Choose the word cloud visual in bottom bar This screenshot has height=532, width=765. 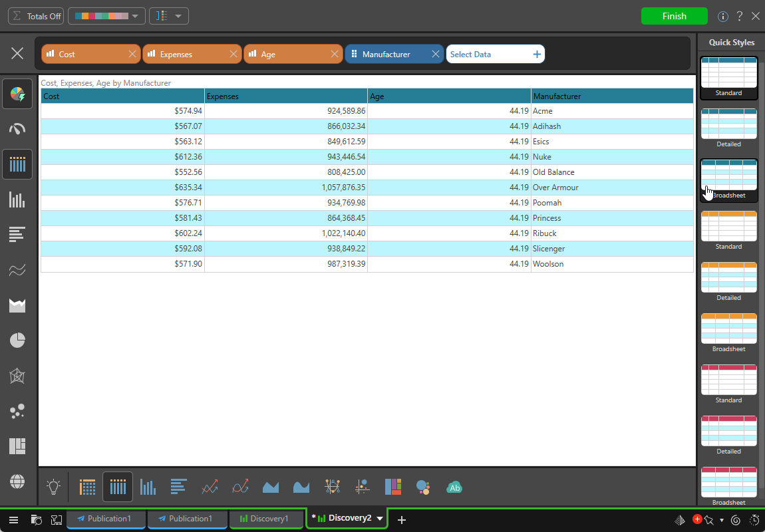(x=454, y=487)
